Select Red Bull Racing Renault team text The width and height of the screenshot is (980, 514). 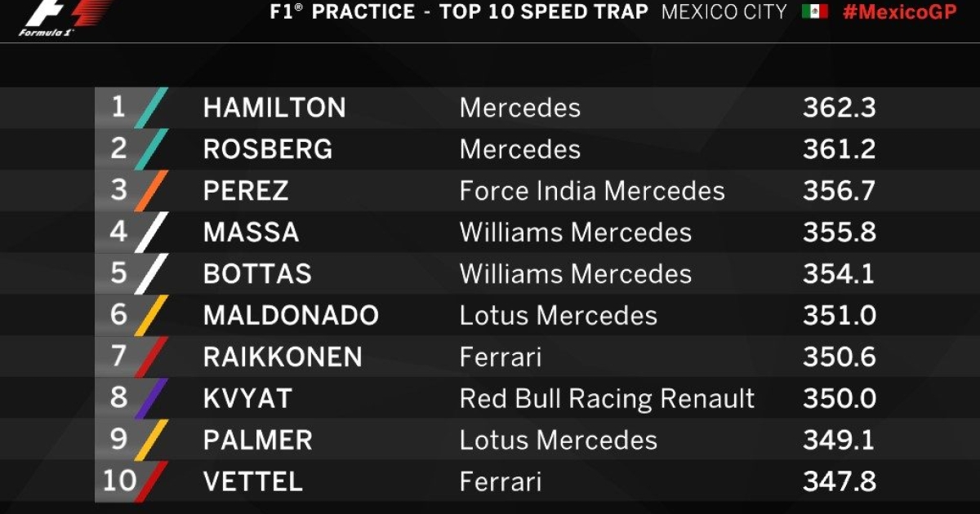point(607,398)
